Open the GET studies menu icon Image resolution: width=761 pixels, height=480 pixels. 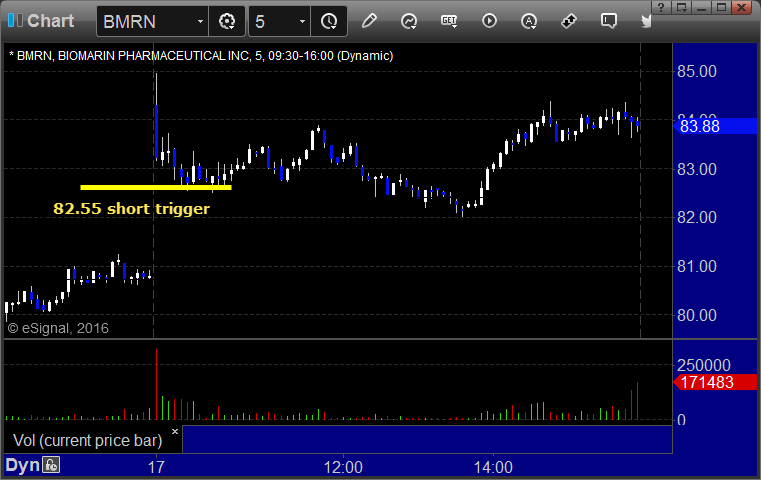(449, 21)
